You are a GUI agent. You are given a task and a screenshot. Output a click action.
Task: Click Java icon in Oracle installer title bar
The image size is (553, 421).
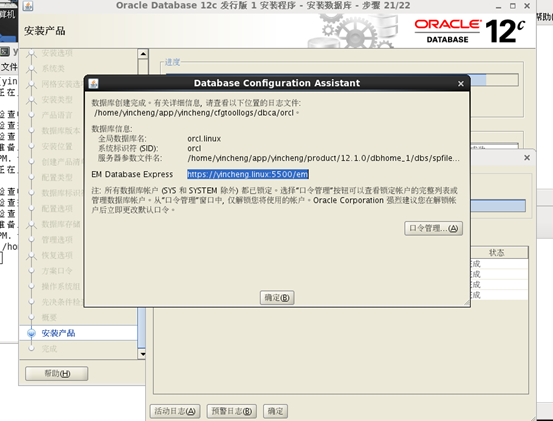pyautogui.click(x=28, y=6)
